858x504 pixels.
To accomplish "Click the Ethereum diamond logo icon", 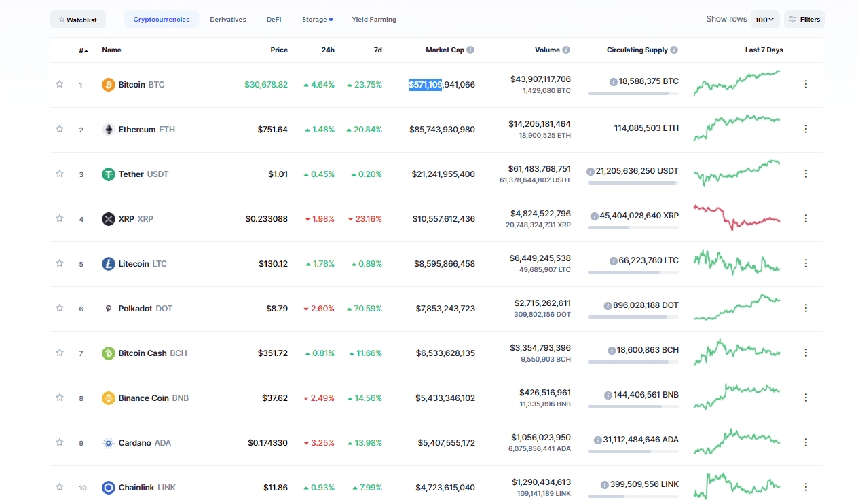I will click(x=109, y=130).
